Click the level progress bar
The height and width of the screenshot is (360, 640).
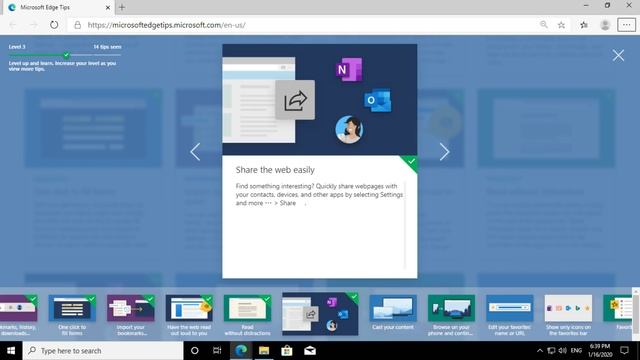[65, 55]
